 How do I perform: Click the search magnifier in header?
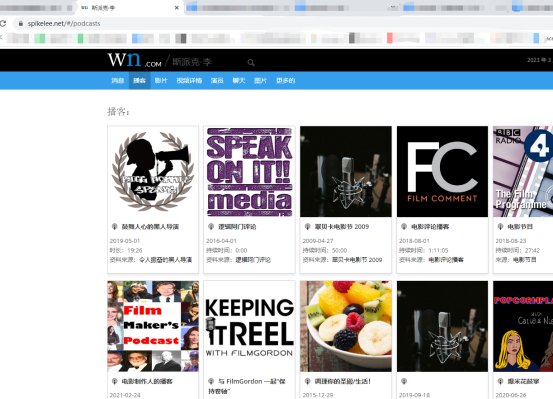coord(251,62)
